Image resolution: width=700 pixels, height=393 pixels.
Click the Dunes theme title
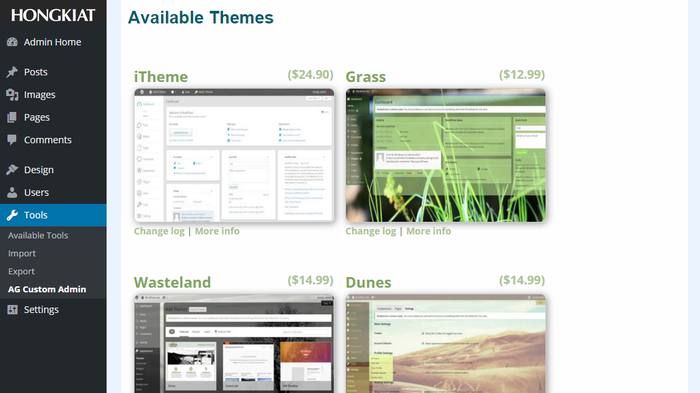pos(368,282)
